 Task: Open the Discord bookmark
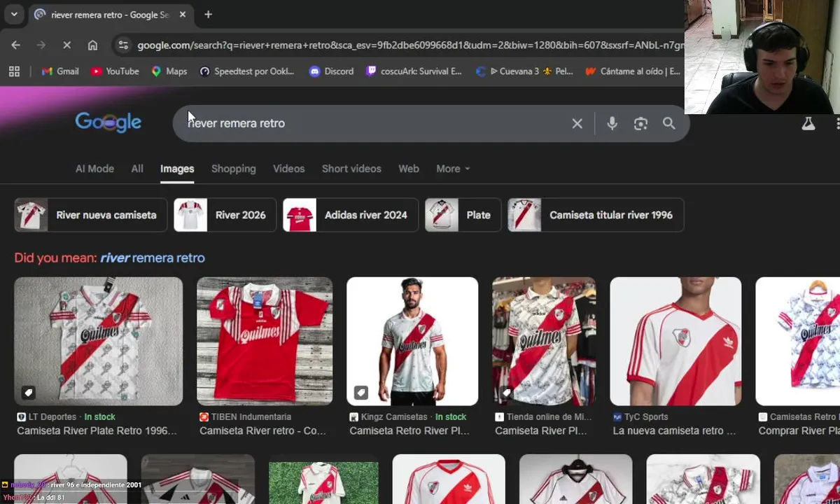click(x=331, y=71)
